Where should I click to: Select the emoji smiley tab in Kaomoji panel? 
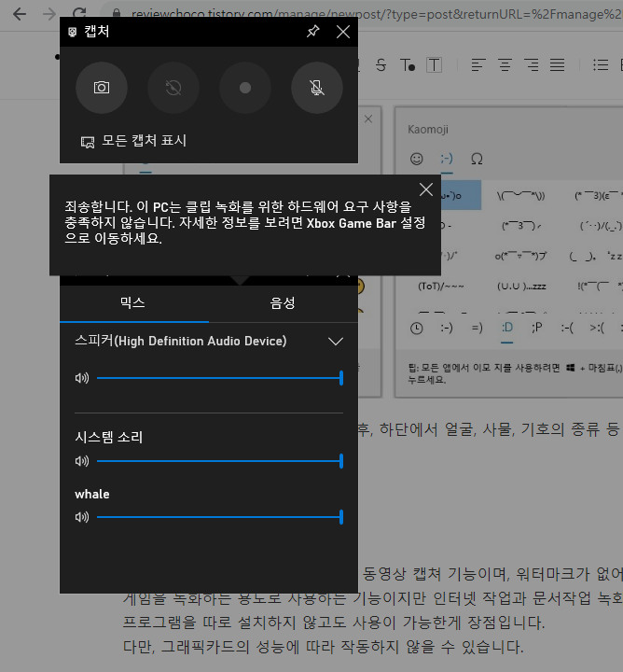[417, 159]
